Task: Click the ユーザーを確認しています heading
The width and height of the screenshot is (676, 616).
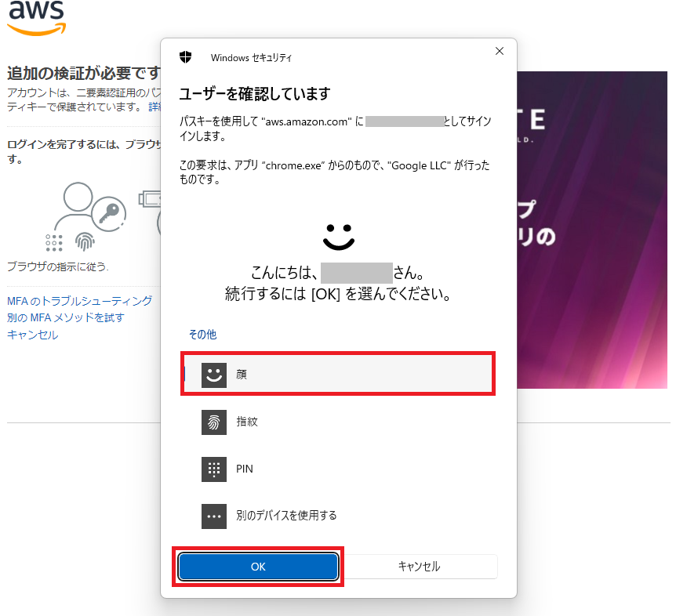Action: tap(255, 94)
